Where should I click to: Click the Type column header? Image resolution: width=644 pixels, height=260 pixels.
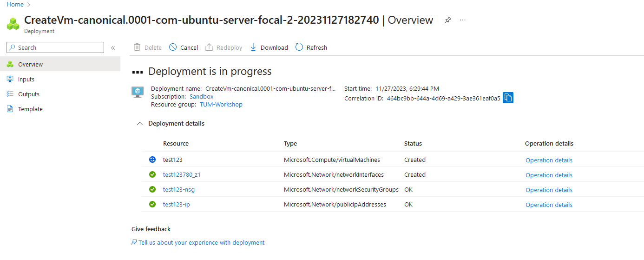tap(290, 144)
